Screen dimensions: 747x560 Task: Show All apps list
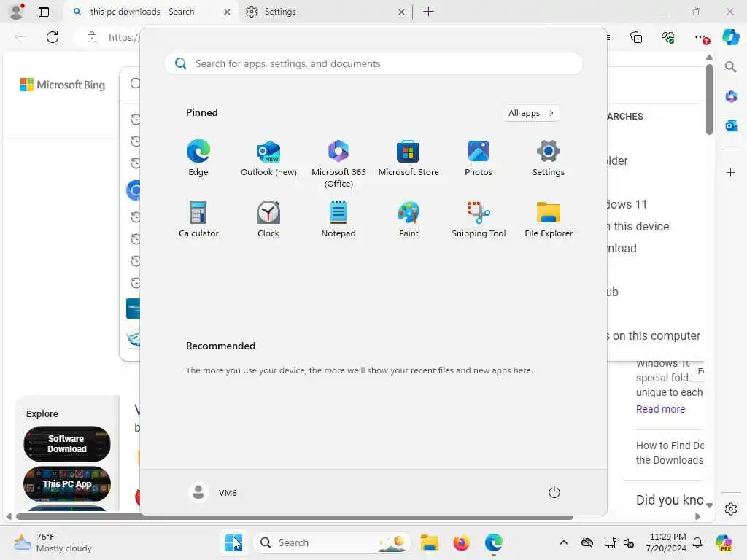coord(531,113)
